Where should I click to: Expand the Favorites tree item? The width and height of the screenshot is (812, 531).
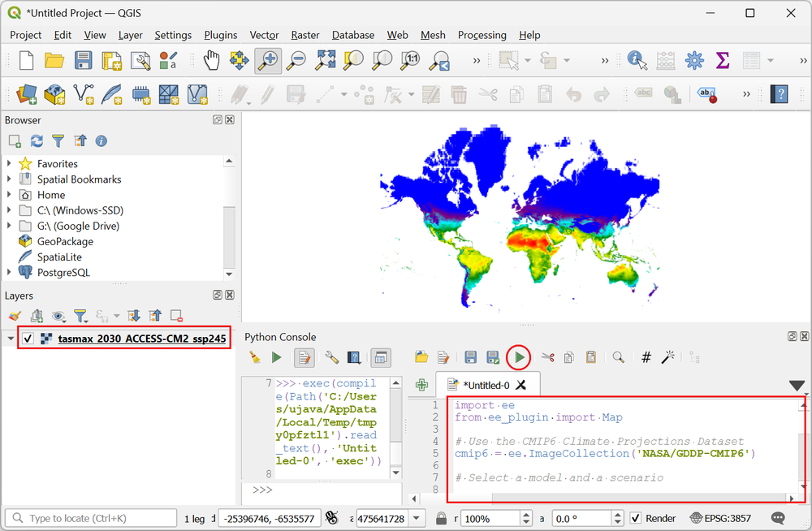pos(9,164)
